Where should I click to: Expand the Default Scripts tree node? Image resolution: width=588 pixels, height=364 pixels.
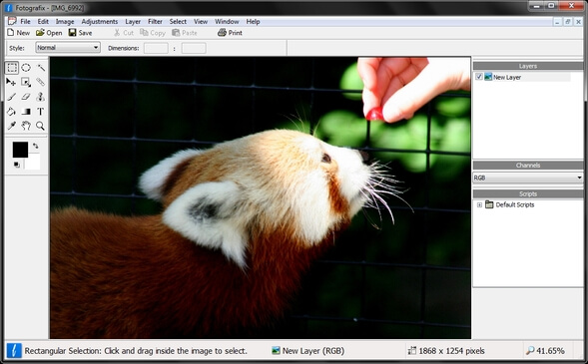[x=479, y=204]
